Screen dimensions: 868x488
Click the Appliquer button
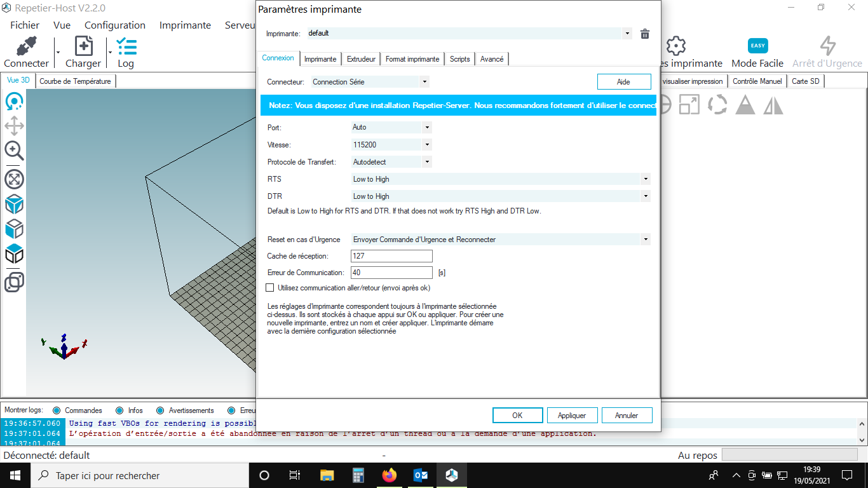click(572, 415)
